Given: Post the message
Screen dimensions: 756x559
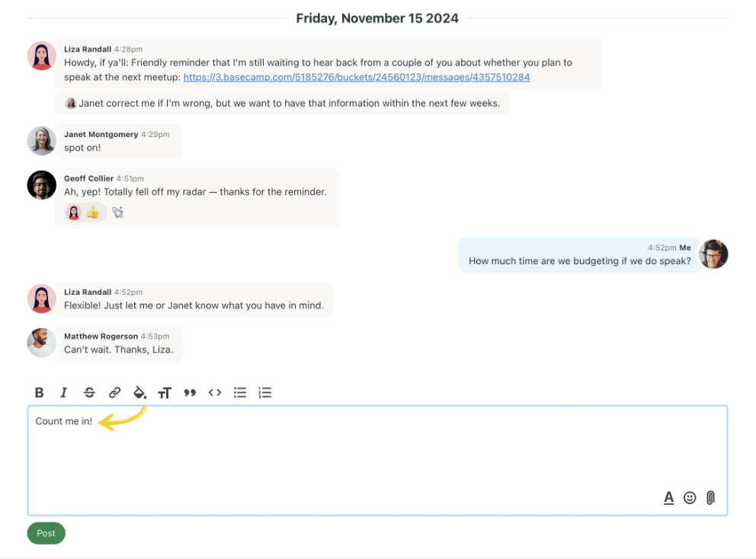Looking at the screenshot, I should (x=46, y=533).
